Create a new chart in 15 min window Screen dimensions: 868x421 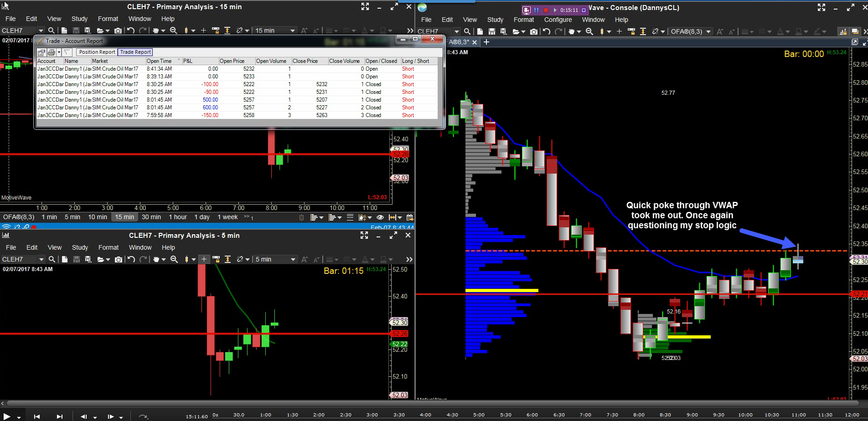pyautogui.click(x=64, y=31)
